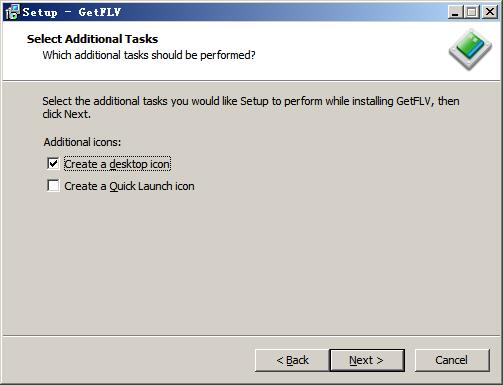Click the 'Create a Quick Launch icon' label

coord(129,186)
